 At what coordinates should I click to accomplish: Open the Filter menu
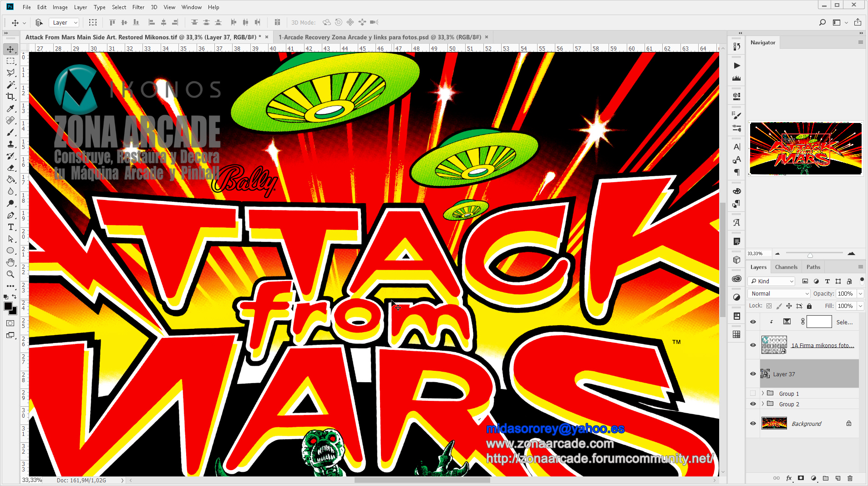(x=138, y=7)
